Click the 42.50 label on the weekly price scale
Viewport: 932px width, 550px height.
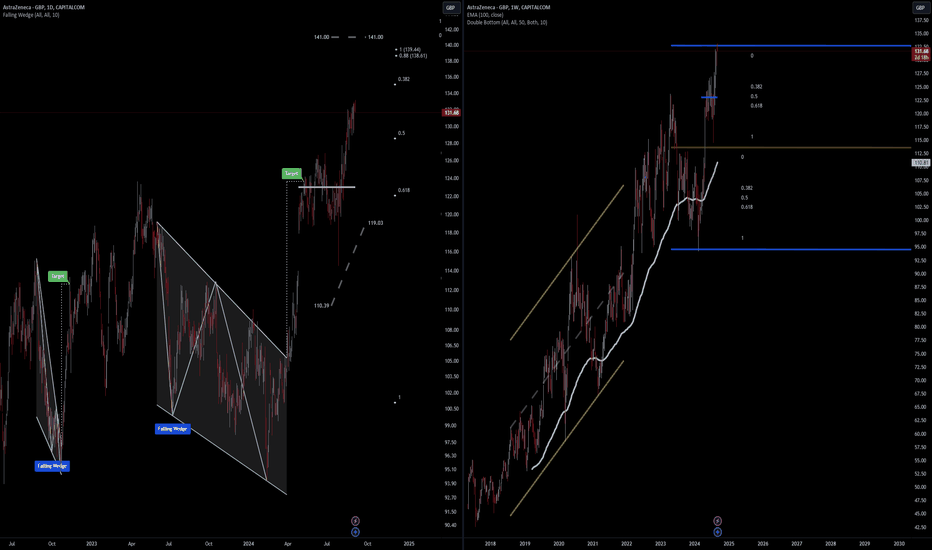coord(920,527)
